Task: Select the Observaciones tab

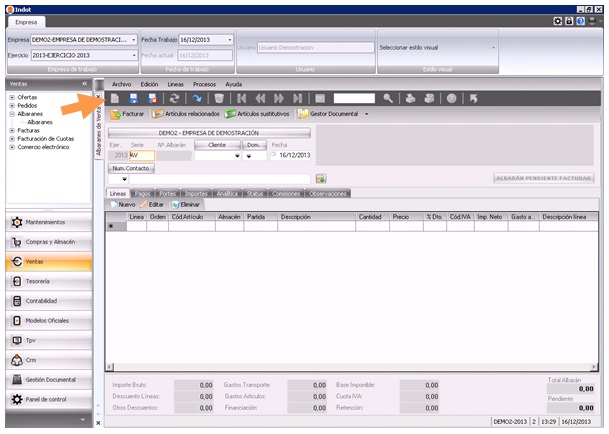Action: point(328,193)
